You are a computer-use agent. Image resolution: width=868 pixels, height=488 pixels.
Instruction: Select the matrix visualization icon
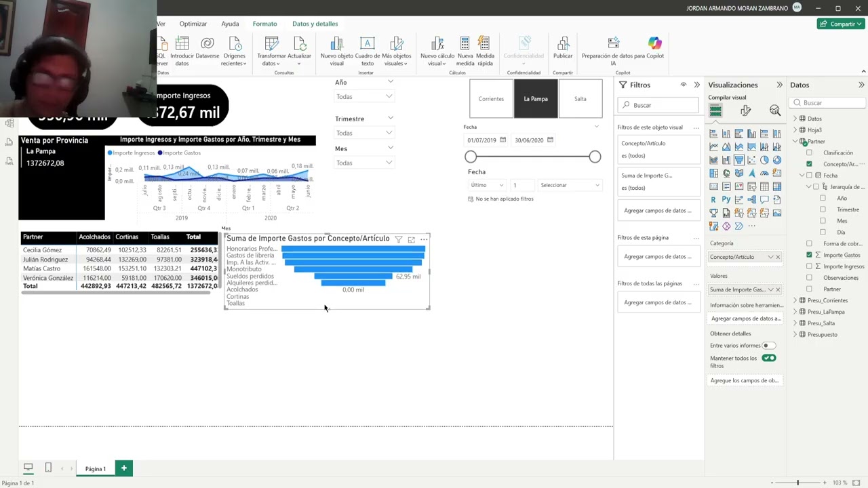[777, 186]
